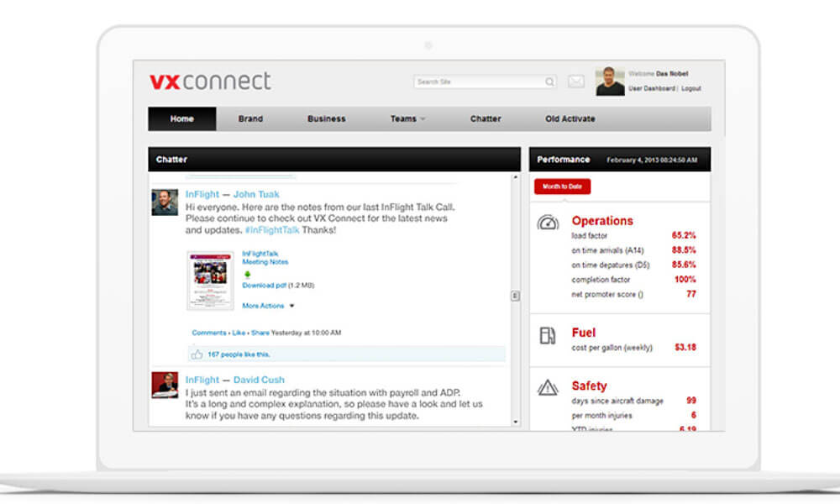Viewport: 840px width, 504px height.
Task: Click the search magnifier icon
Action: (x=549, y=81)
